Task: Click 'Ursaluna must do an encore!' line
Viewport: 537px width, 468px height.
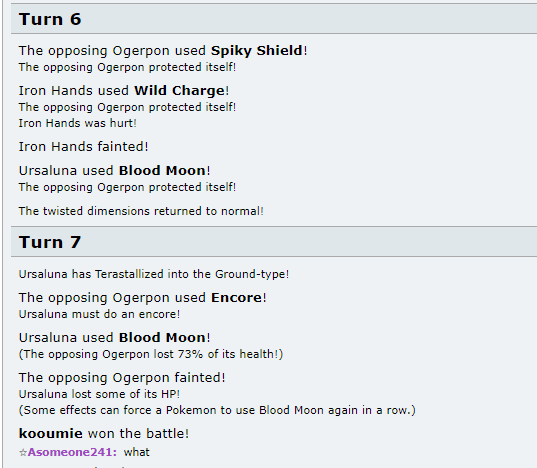Action: [99, 314]
